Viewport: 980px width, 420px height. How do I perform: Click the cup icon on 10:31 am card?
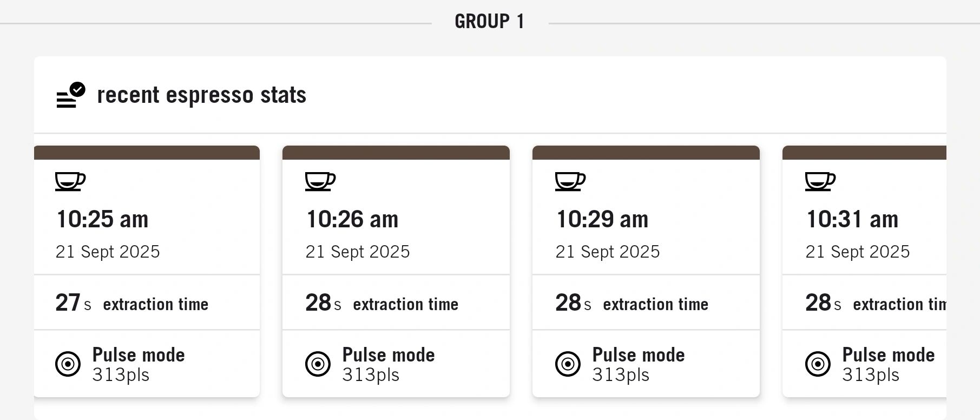pos(820,181)
